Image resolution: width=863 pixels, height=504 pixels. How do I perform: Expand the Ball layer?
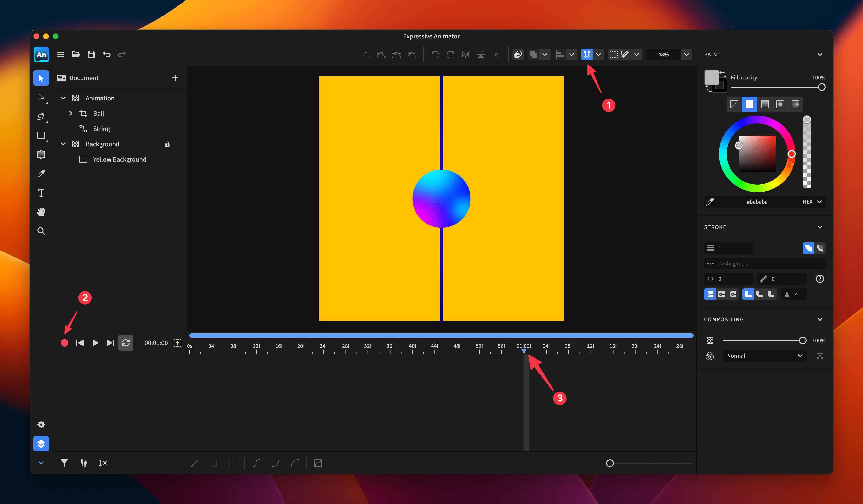tap(71, 113)
